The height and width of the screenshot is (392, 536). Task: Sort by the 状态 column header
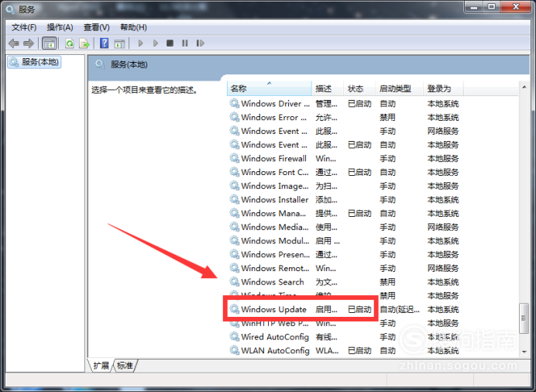point(359,88)
